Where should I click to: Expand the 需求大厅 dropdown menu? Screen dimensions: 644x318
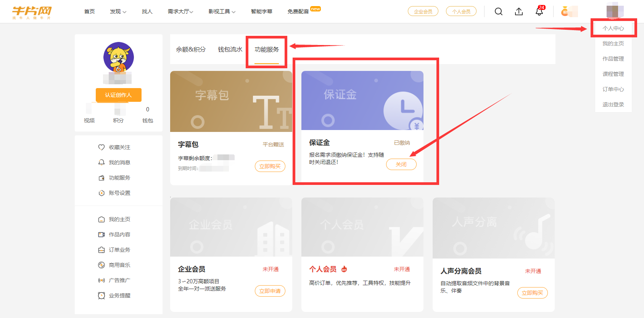(180, 11)
